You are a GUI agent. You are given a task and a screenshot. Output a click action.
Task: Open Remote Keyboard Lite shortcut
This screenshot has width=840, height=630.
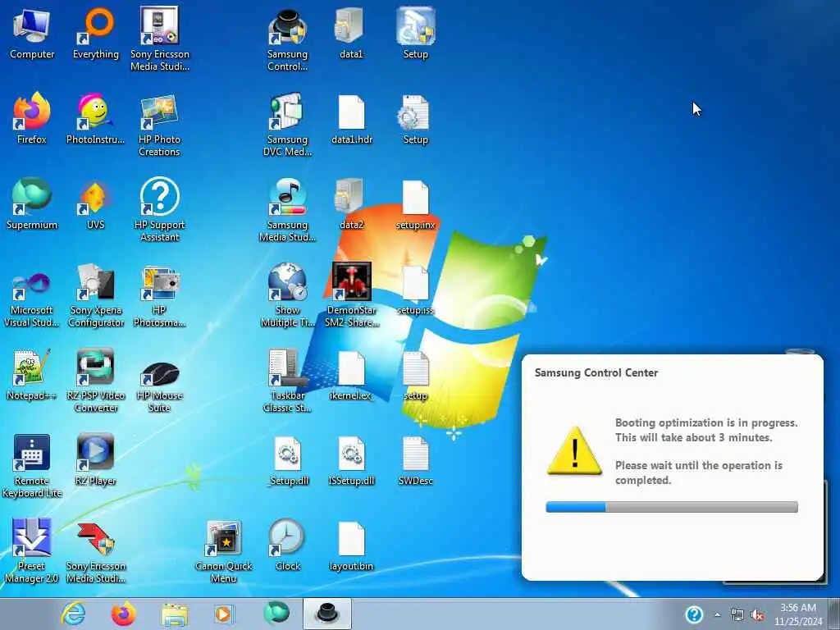click(32, 465)
